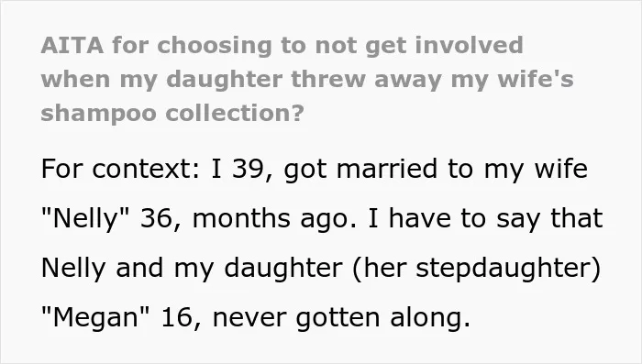Click the parenthetical "(her stepdaughter)"
This screenshot has width=642, height=364.
pyautogui.click(x=476, y=268)
